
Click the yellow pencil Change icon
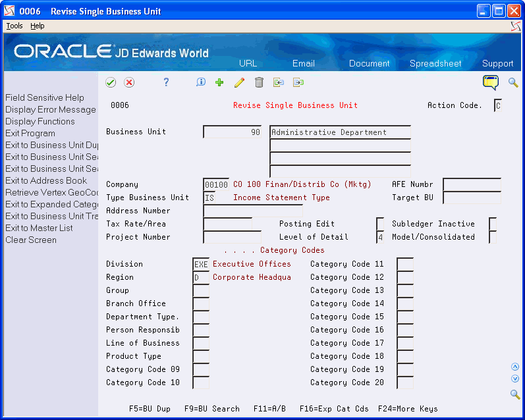pyautogui.click(x=239, y=82)
